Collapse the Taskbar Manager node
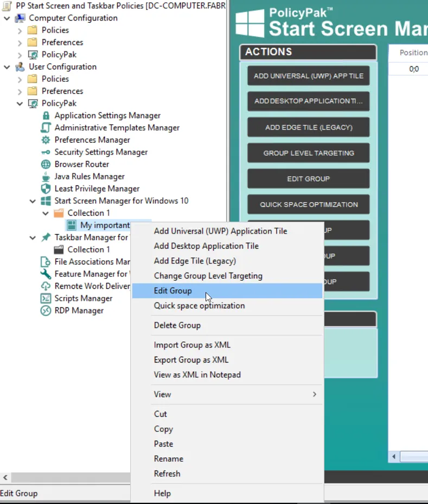Viewport: 428px width, 504px height. click(33, 238)
